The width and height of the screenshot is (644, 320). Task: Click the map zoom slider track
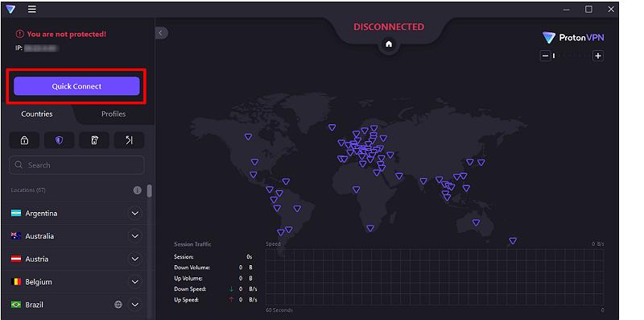tap(572, 56)
